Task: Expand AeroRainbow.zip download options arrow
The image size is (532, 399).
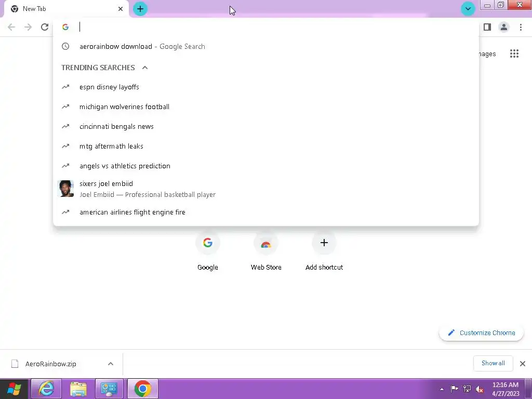Action: (111, 364)
